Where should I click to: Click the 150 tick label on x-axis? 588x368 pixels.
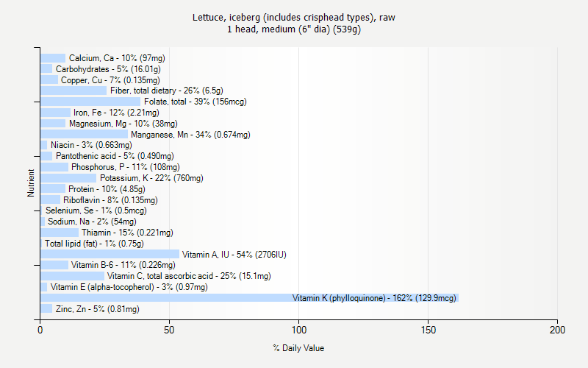[429, 330]
